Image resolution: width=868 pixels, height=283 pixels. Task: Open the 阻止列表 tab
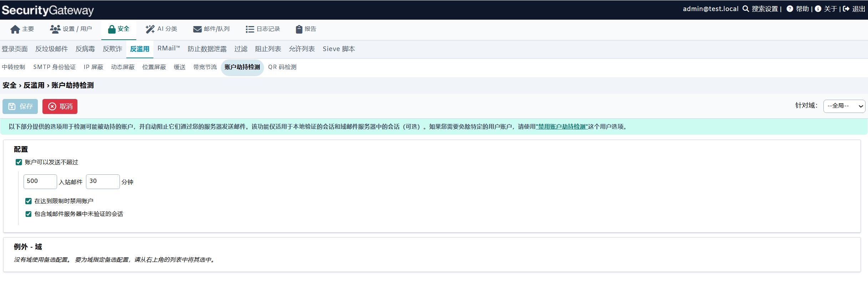coord(268,49)
